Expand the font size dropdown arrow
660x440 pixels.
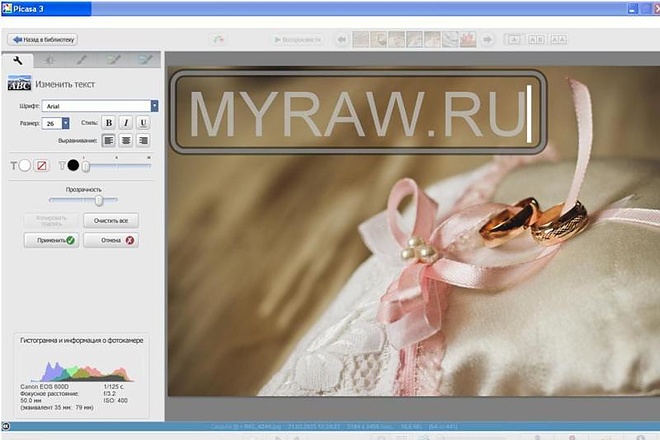coord(66,123)
